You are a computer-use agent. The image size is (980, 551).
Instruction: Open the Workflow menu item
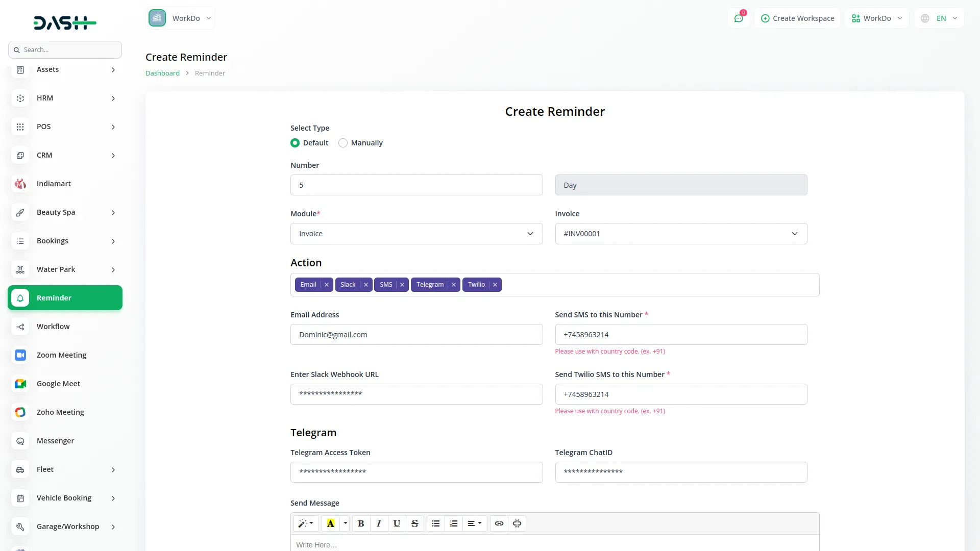(53, 327)
